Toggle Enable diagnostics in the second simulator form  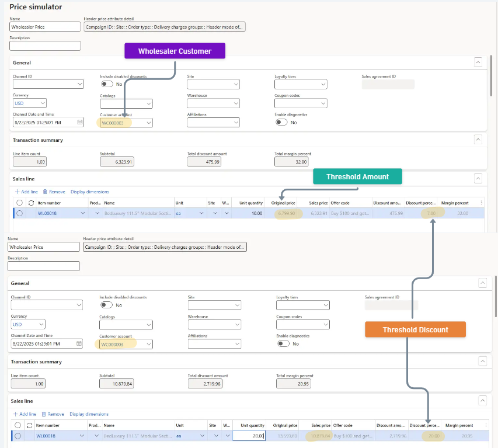point(283,344)
